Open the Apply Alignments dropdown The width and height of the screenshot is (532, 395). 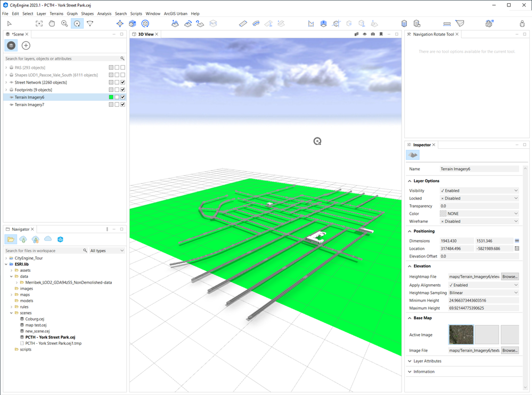484,285
